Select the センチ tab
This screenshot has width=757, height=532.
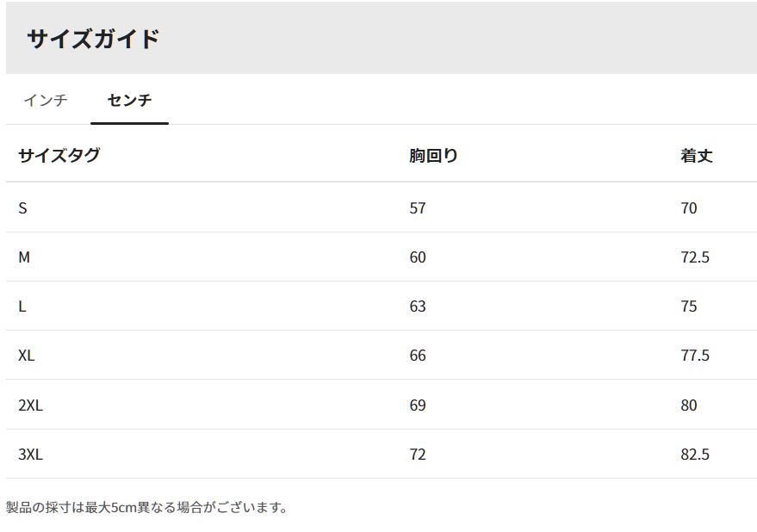point(129,100)
